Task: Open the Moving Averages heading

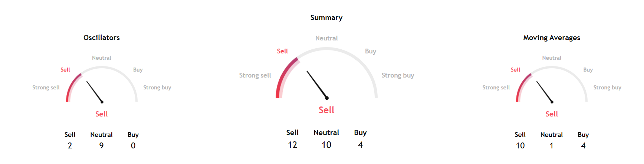Action: point(552,37)
